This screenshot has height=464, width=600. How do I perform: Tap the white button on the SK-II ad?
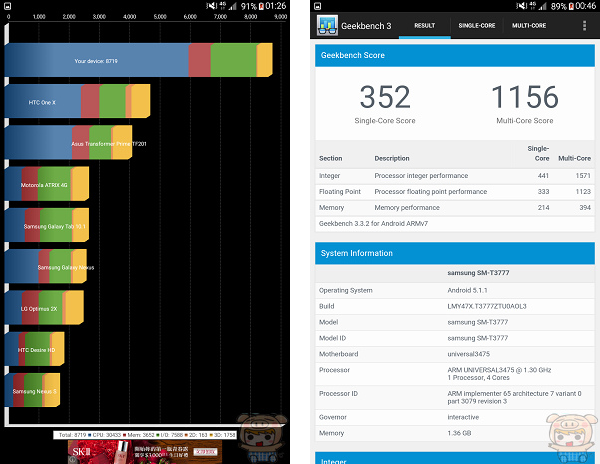[x=206, y=452]
